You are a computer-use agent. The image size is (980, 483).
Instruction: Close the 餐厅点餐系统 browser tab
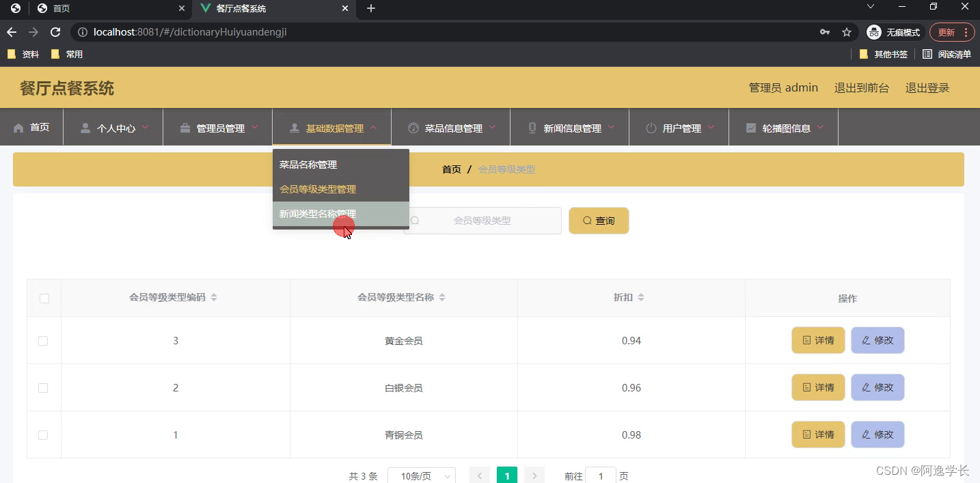coord(345,9)
